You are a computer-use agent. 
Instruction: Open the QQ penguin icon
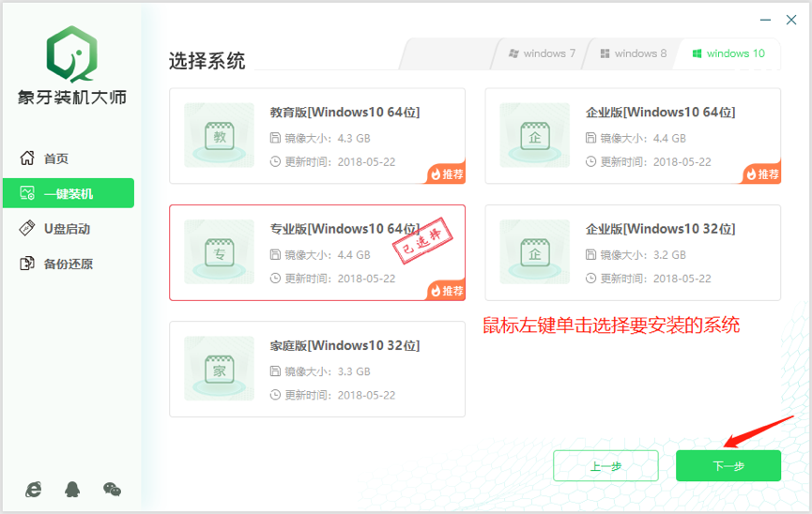[x=72, y=489]
